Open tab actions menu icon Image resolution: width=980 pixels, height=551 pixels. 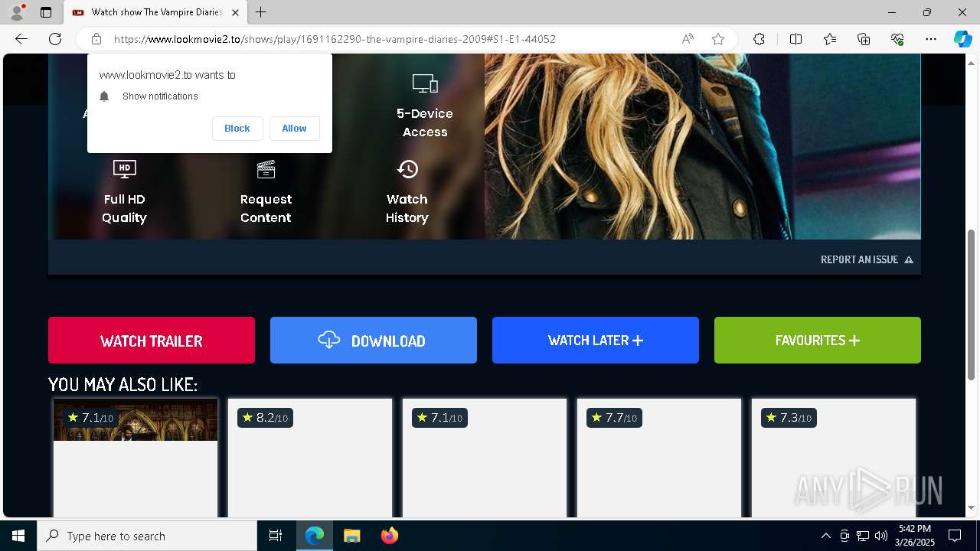[46, 12]
